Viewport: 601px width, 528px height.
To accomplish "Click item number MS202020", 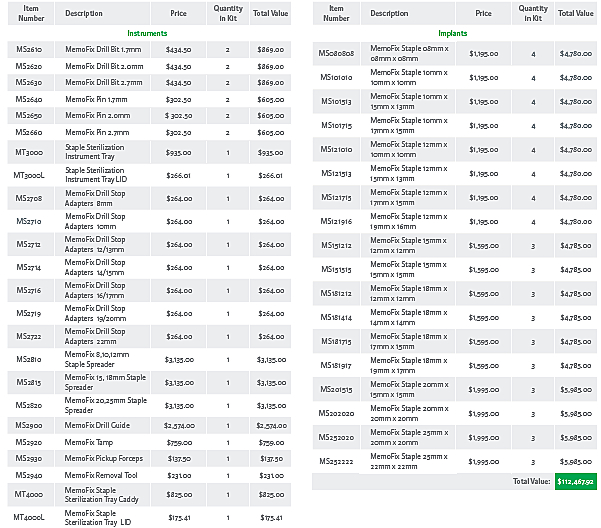I will [x=336, y=413].
